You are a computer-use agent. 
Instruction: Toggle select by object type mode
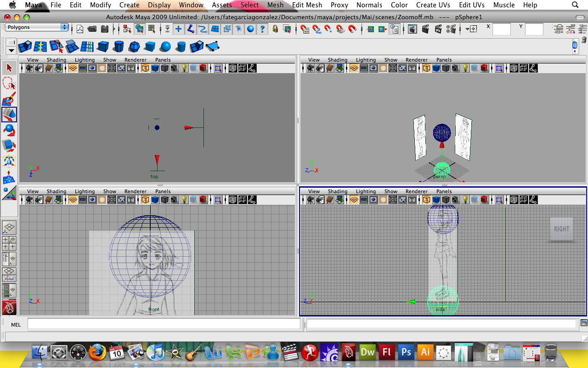139,29
